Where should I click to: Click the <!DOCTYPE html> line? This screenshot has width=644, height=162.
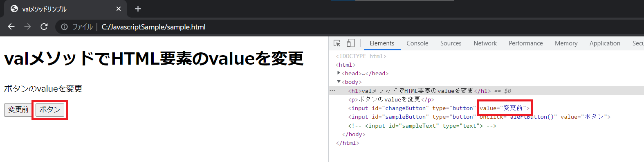click(361, 56)
